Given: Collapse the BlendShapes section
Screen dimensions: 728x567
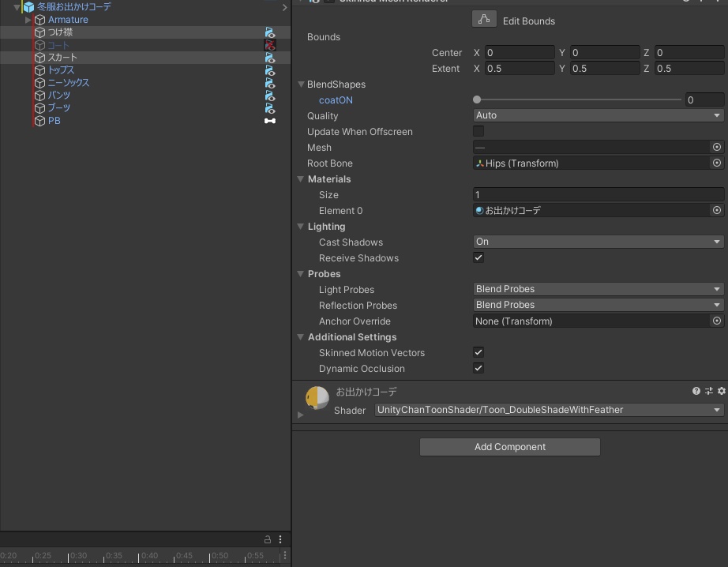Looking at the screenshot, I should pos(301,84).
